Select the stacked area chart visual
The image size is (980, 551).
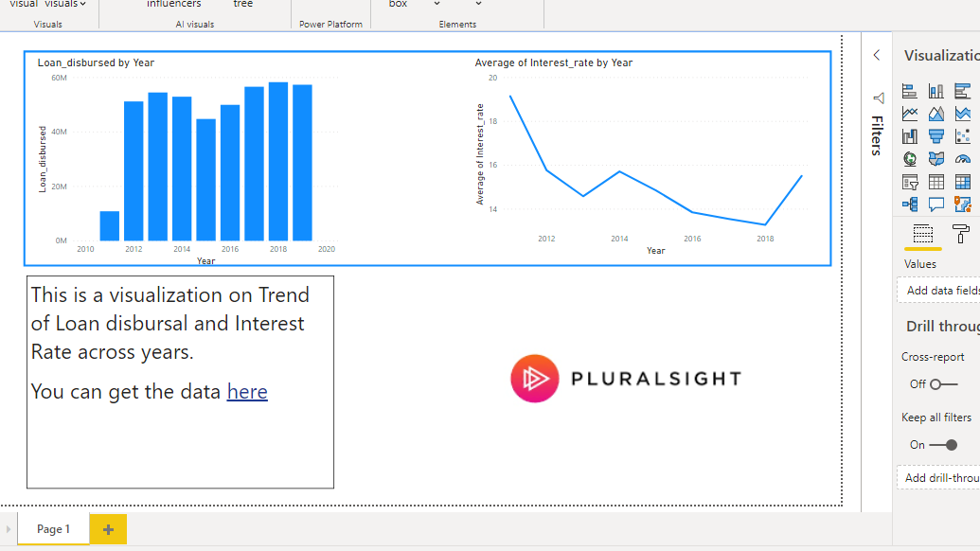tap(963, 114)
